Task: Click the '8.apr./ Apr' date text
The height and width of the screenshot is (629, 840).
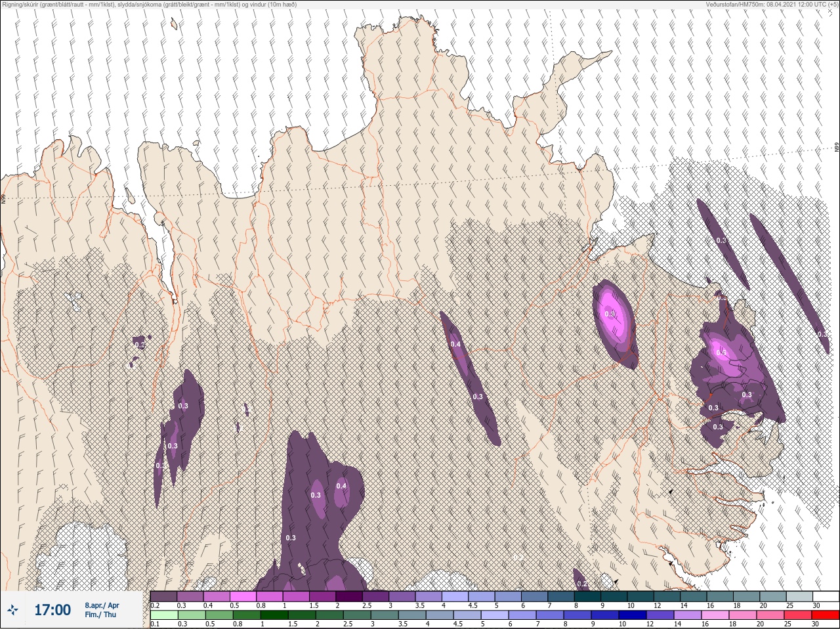Action: (102, 605)
